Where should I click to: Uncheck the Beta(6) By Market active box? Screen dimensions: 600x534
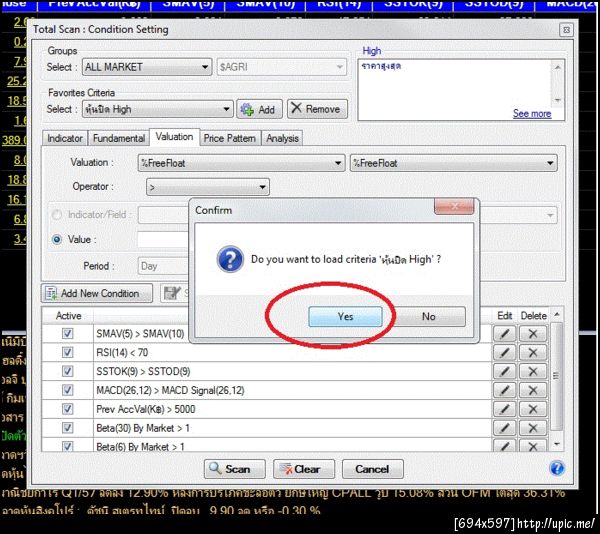[x=68, y=446]
